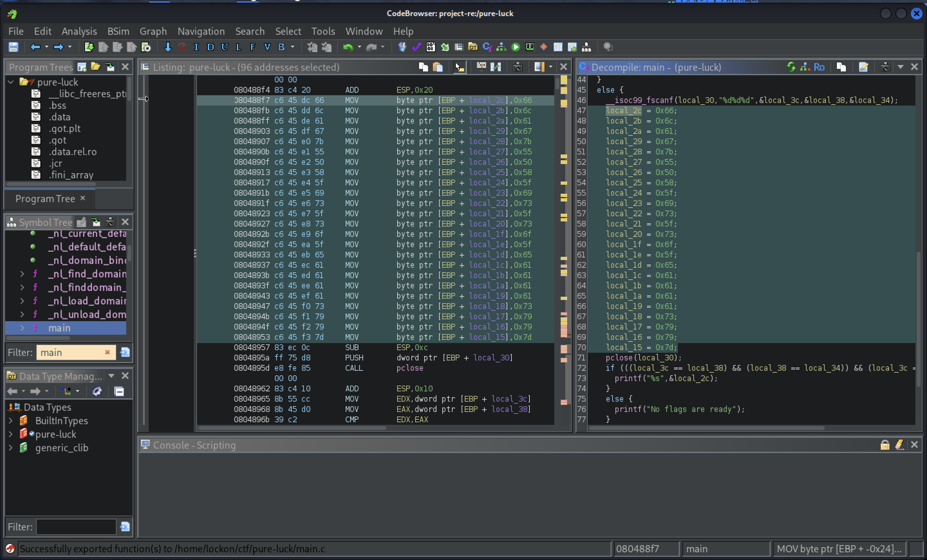
Task: Click the Paste icon in Listing header
Action: (437, 67)
